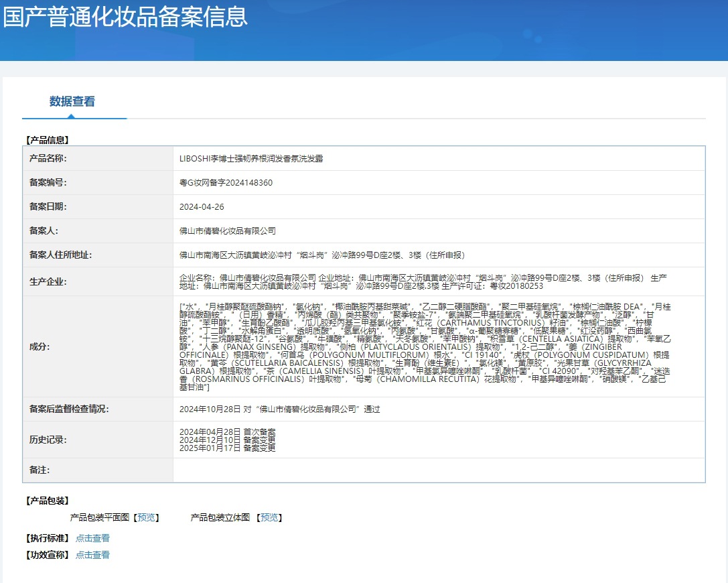Click the 2024年10月28日 inspection result text

coord(279,409)
